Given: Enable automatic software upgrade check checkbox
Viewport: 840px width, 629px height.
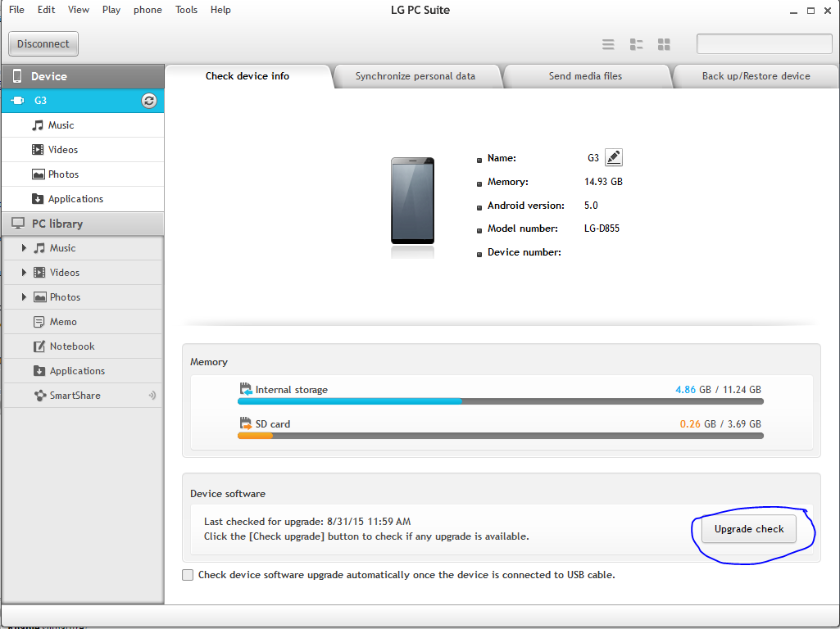Looking at the screenshot, I should (x=188, y=575).
